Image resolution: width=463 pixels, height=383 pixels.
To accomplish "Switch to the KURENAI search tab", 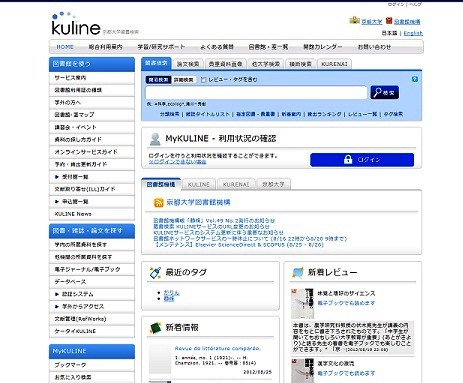I will click(334, 64).
